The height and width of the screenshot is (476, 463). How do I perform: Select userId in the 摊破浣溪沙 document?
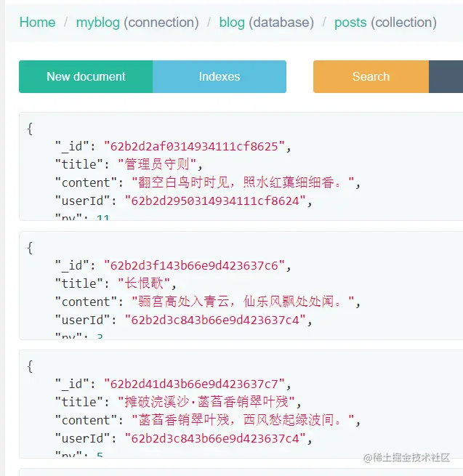point(215,438)
